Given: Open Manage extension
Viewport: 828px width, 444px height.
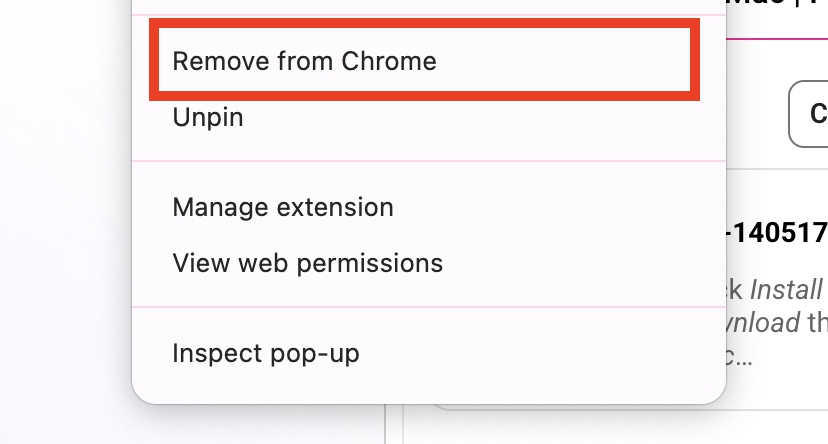Looking at the screenshot, I should coord(283,207).
